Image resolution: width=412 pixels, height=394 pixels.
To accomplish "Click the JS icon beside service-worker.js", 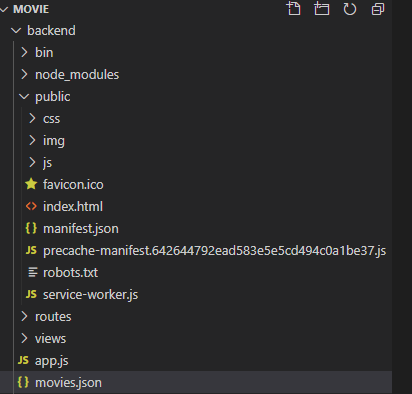I will point(31,294).
